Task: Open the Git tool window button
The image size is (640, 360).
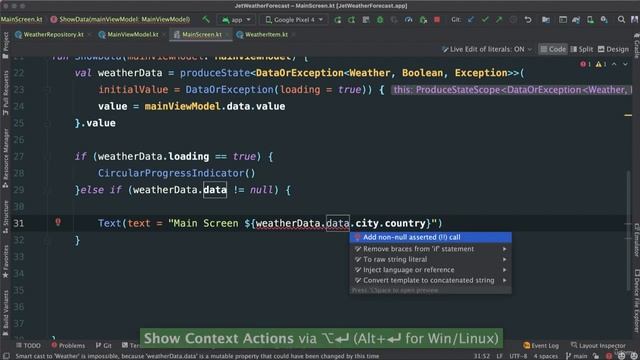Action: tap(104, 345)
